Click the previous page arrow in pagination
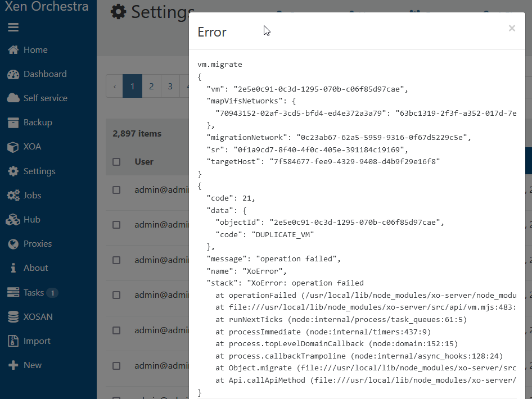Screen dimensions: 532x399 (x=115, y=86)
